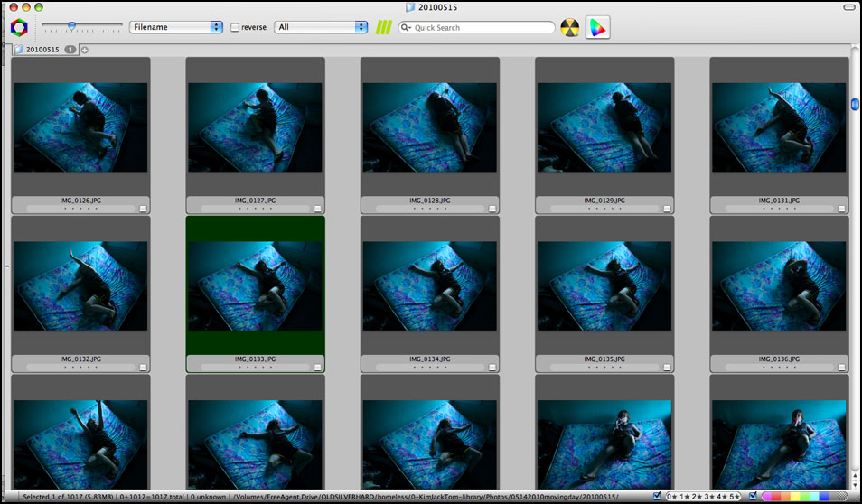Select the blue color label swatch

[823, 497]
